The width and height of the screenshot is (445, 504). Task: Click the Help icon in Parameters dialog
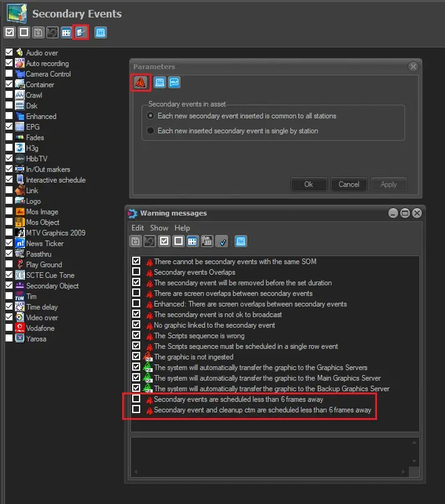pyautogui.click(x=174, y=82)
